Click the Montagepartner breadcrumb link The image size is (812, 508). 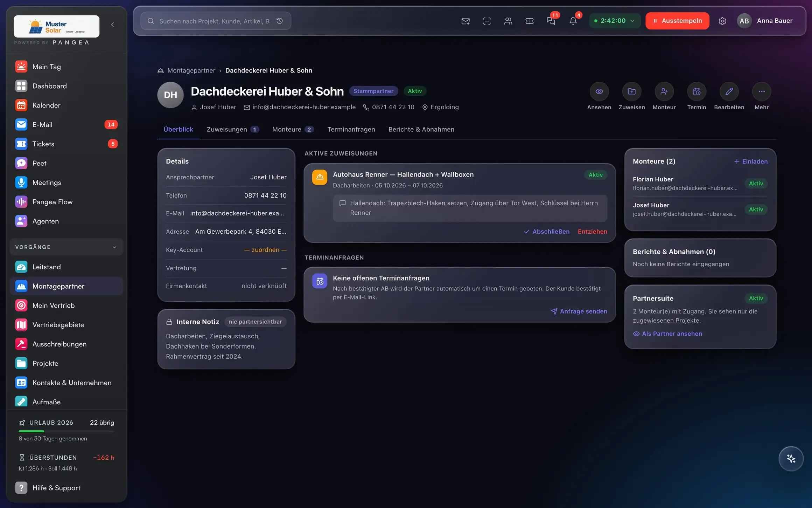point(191,70)
